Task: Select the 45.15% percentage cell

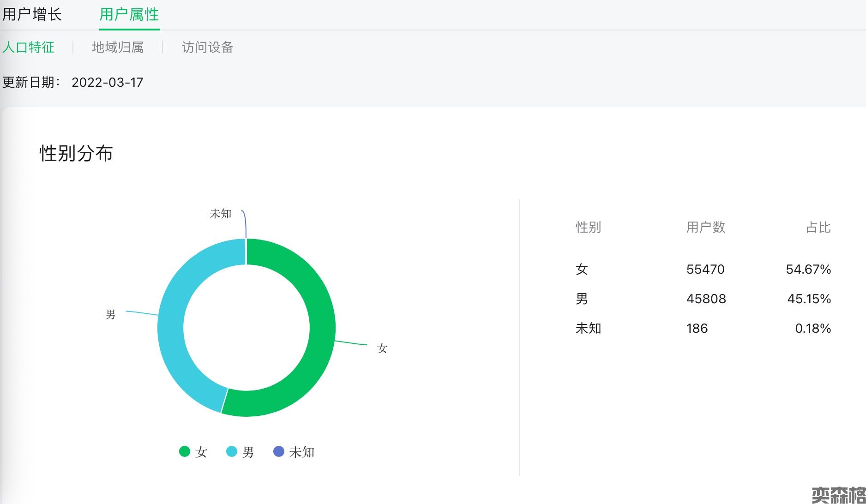Action: (x=809, y=299)
